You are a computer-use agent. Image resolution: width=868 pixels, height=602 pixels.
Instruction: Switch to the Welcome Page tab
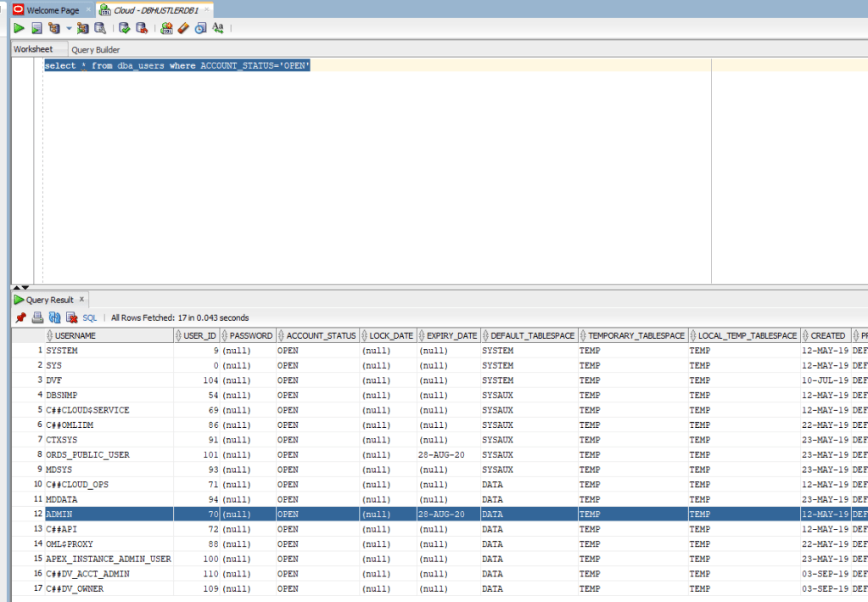(53, 10)
